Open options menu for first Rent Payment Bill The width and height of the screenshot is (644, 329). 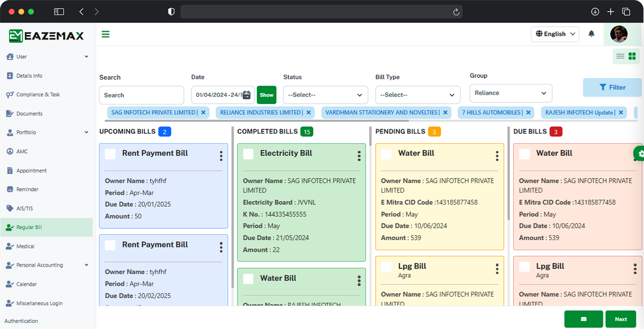pyautogui.click(x=221, y=156)
